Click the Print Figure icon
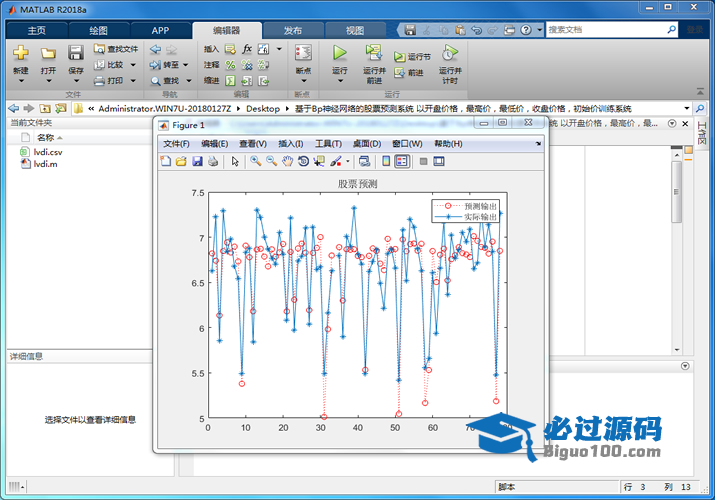 (213, 161)
